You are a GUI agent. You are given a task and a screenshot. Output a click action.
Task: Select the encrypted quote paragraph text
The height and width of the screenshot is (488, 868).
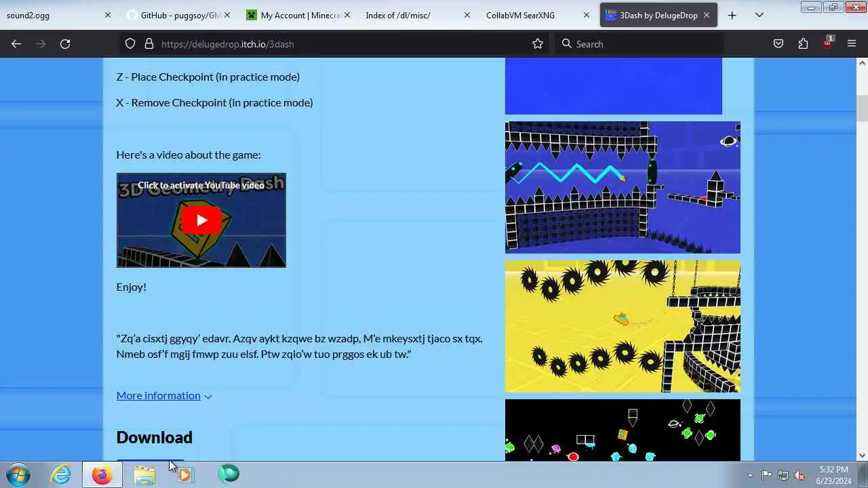click(x=300, y=346)
